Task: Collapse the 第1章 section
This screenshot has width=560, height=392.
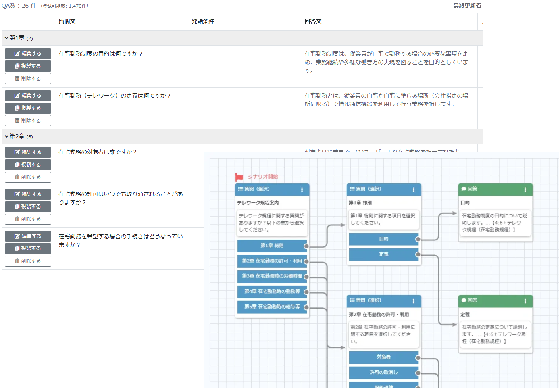Action: [x=6, y=38]
